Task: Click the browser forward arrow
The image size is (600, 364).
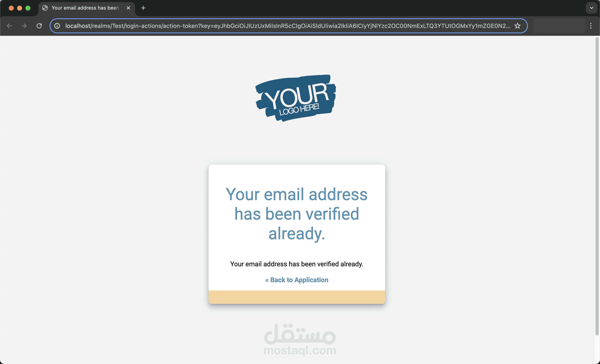Action: coord(24,26)
